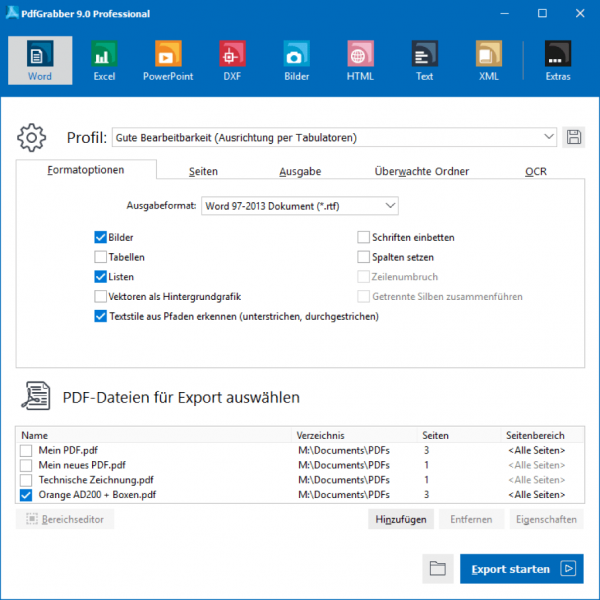600x600 pixels.
Task: Click directory cell of Mein PDF.pdf row
Action: click(x=344, y=451)
